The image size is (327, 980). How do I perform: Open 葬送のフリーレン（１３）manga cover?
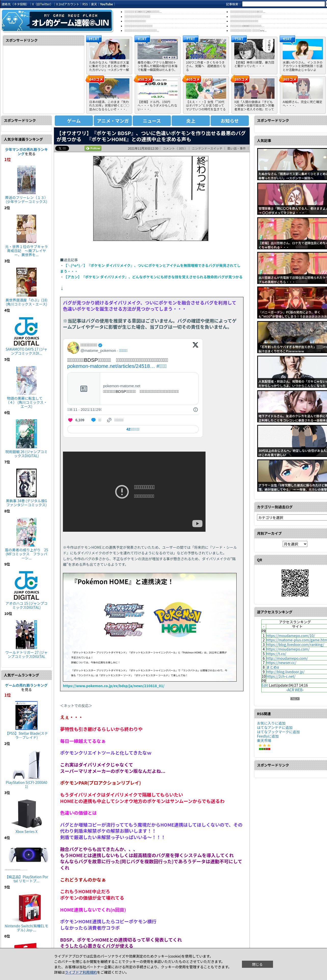point(26,180)
